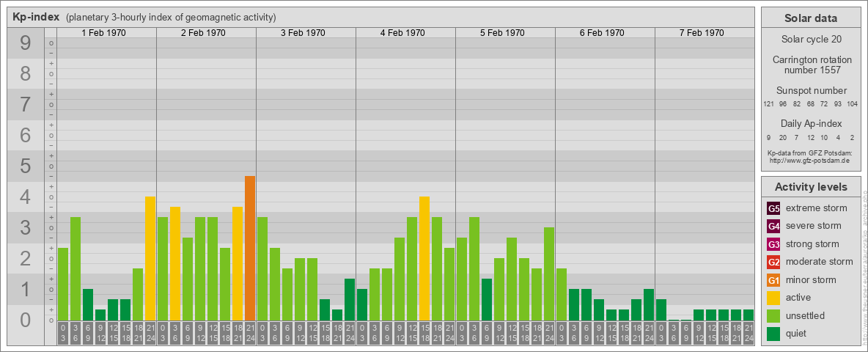Click the moderate storm legend label
868x352 pixels.
(x=820, y=262)
